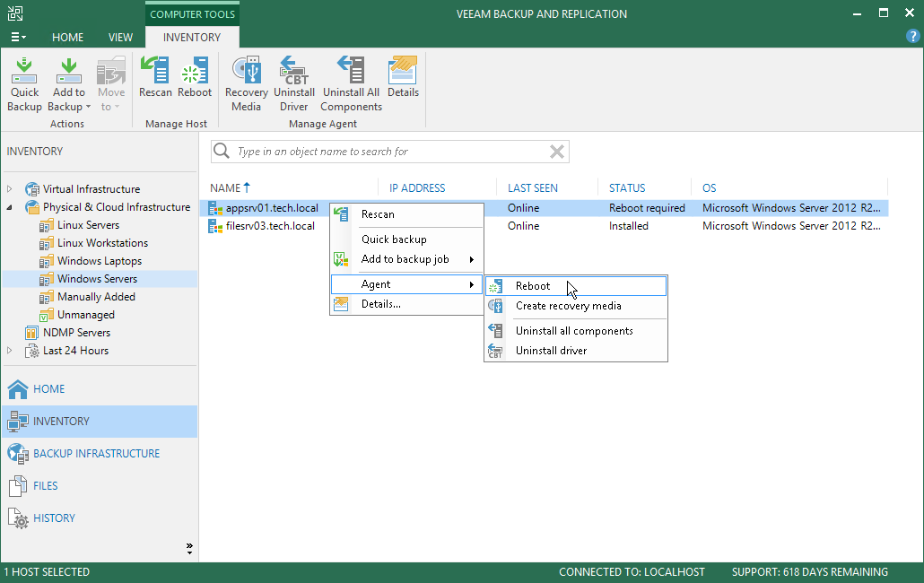Choose Uninstall all components submenu item
This screenshot has height=583, width=924.
pyautogui.click(x=576, y=331)
